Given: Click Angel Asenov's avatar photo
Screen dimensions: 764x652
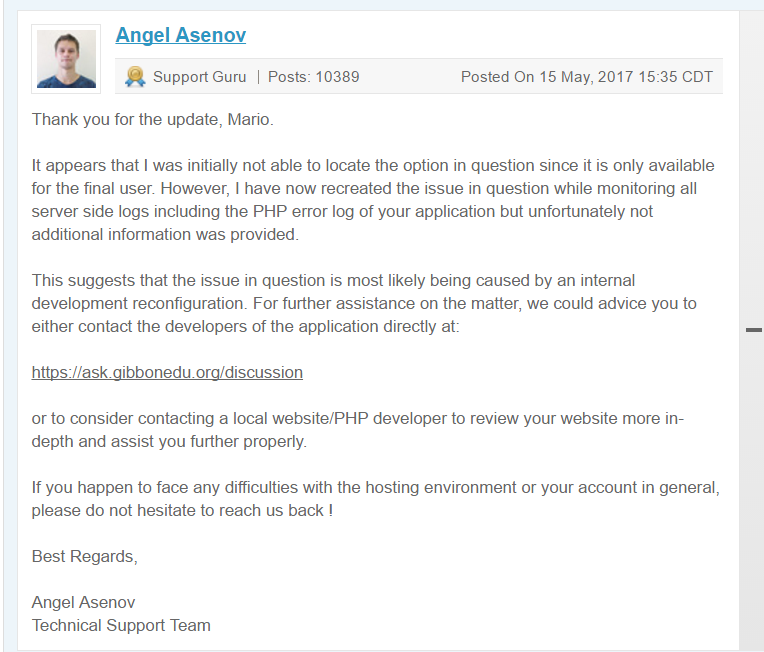Looking at the screenshot, I should 66,59.
